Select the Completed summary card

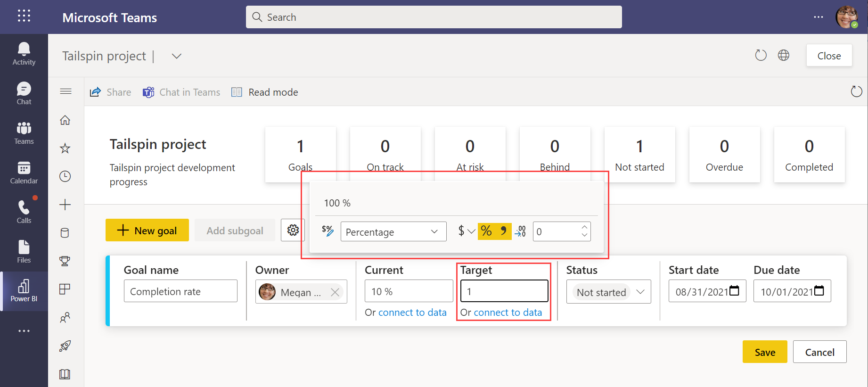[x=809, y=154]
